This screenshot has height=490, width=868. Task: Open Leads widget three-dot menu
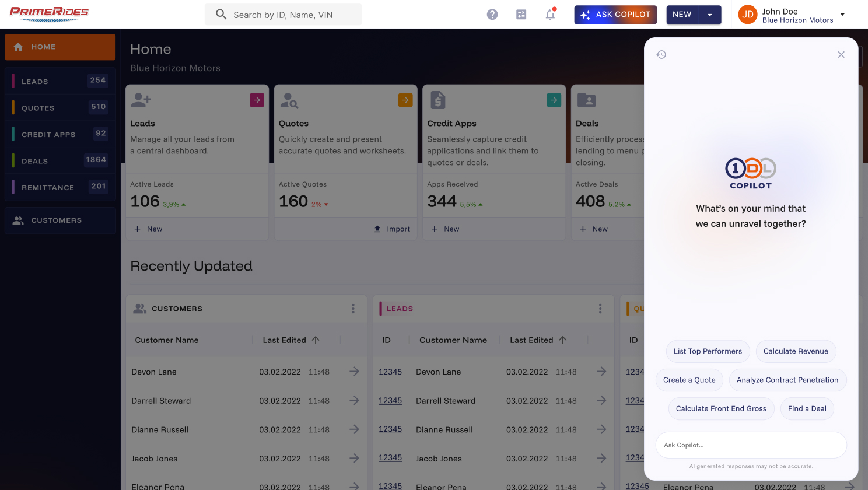pos(600,309)
